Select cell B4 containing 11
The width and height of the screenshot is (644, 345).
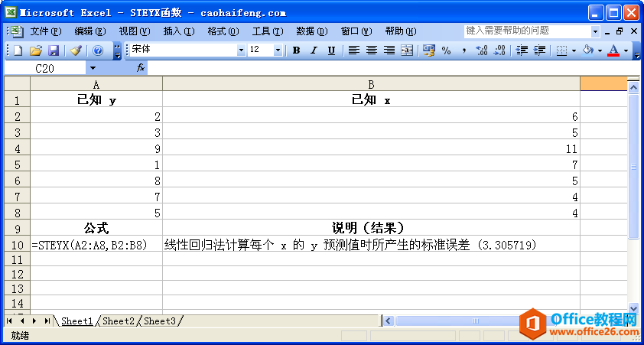[x=371, y=148]
